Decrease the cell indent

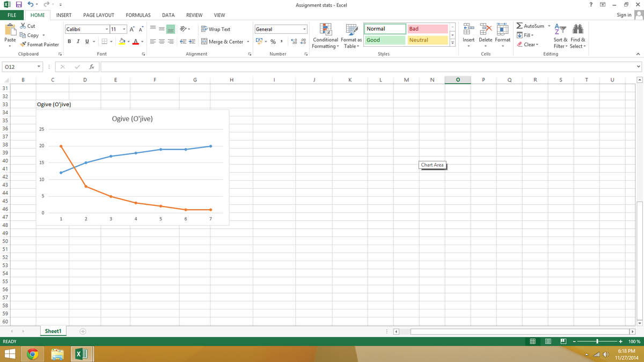tap(182, 41)
